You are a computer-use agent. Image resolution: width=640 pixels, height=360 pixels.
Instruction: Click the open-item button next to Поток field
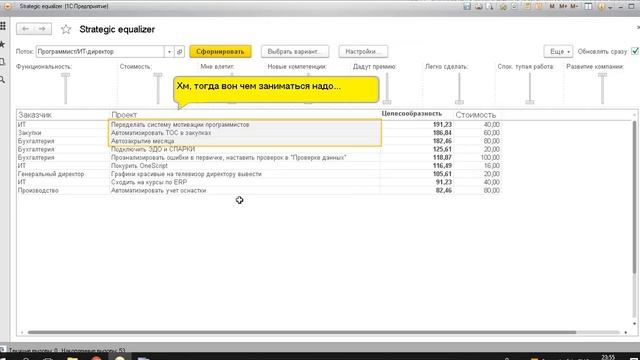(x=180, y=51)
